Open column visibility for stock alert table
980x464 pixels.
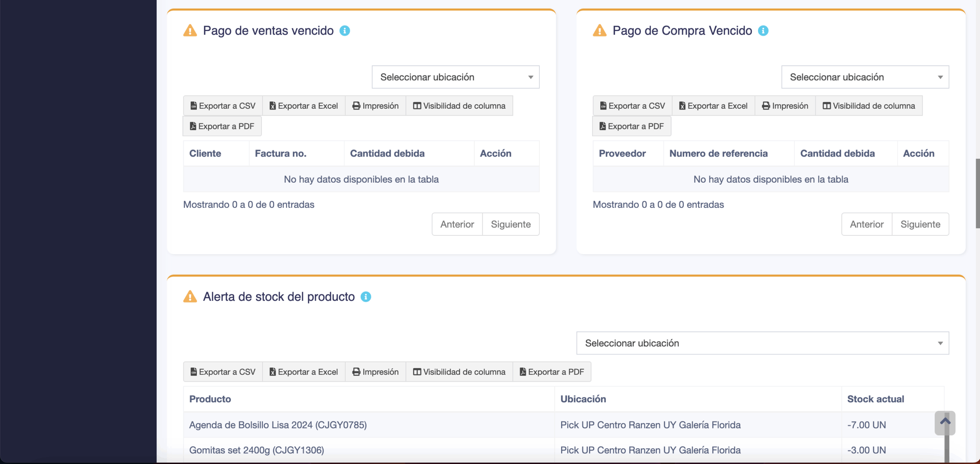point(459,372)
